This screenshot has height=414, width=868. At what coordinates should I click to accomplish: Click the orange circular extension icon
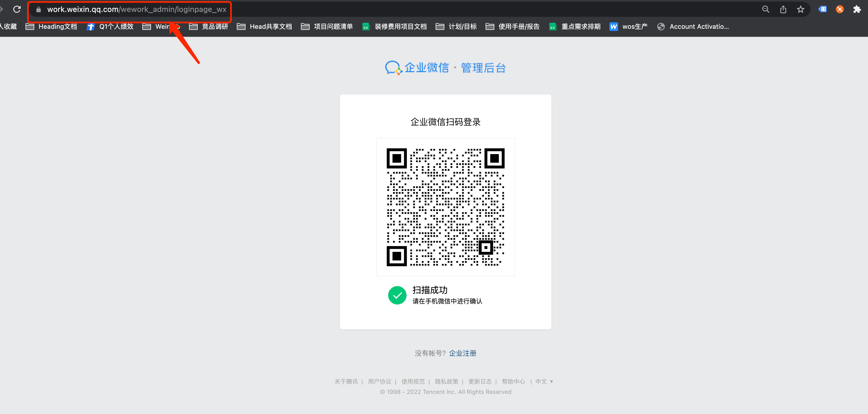click(839, 10)
